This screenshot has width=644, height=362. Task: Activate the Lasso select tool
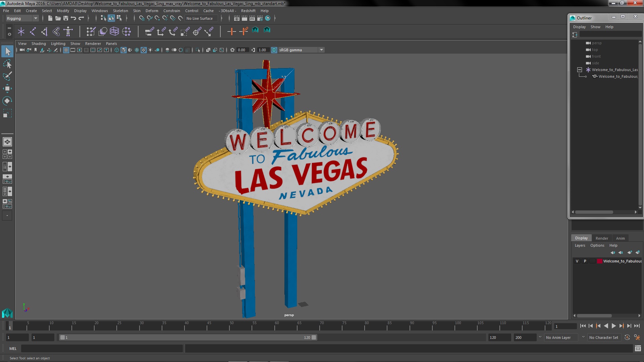coord(7,64)
